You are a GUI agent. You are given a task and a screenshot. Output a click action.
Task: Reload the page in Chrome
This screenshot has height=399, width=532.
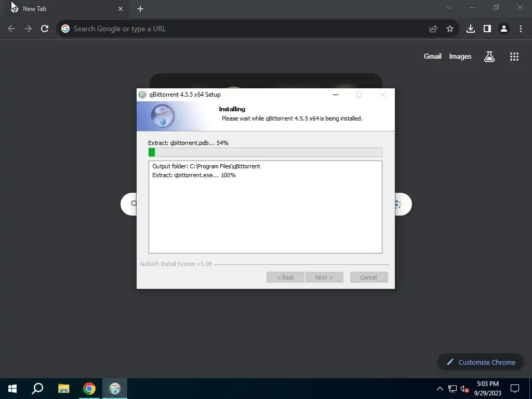(45, 29)
